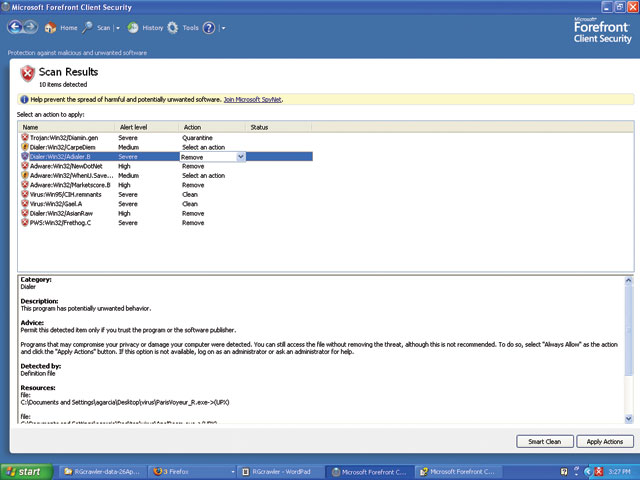The height and width of the screenshot is (480, 640).
Task: Click severity icon for Adware:Win32/Marketscore.B
Action: point(25,184)
